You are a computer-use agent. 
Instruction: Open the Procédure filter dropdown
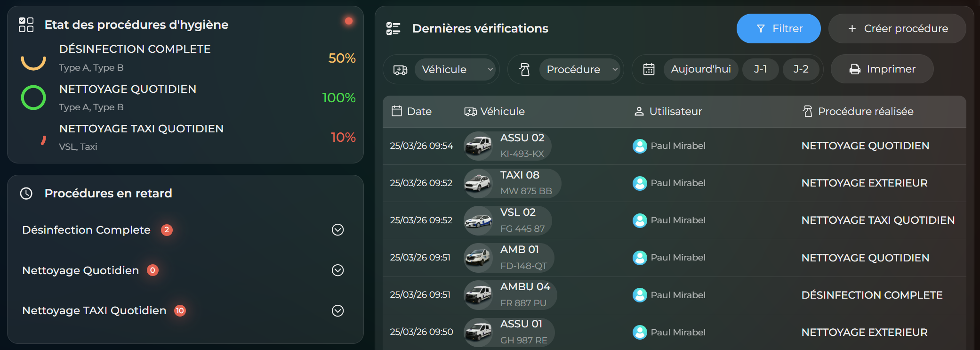point(580,70)
